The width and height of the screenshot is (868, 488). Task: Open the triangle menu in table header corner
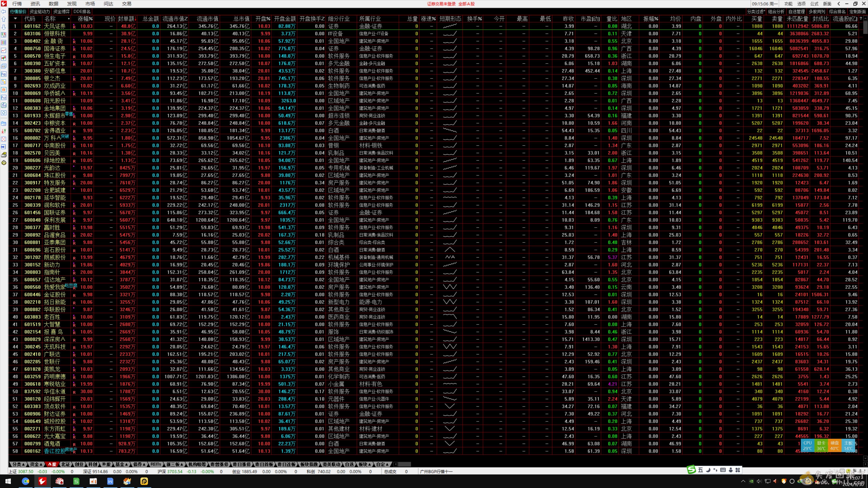click(15, 19)
